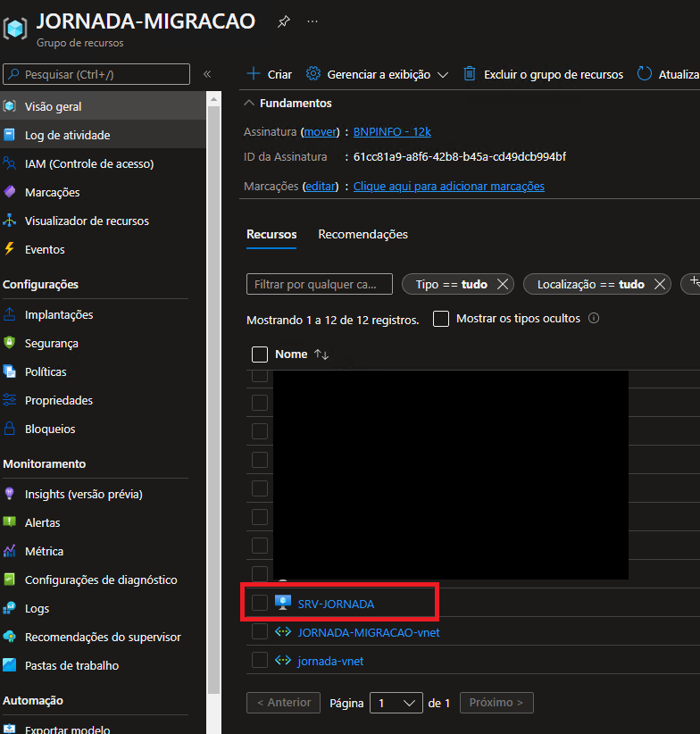Click the Filtrar por qualquer campo input

coord(320,284)
